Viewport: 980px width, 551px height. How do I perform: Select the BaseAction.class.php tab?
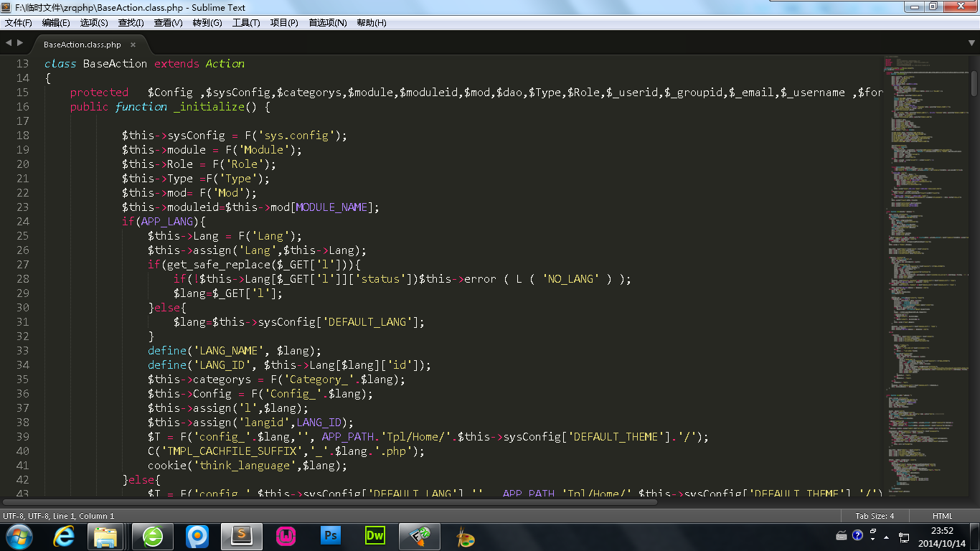[82, 44]
